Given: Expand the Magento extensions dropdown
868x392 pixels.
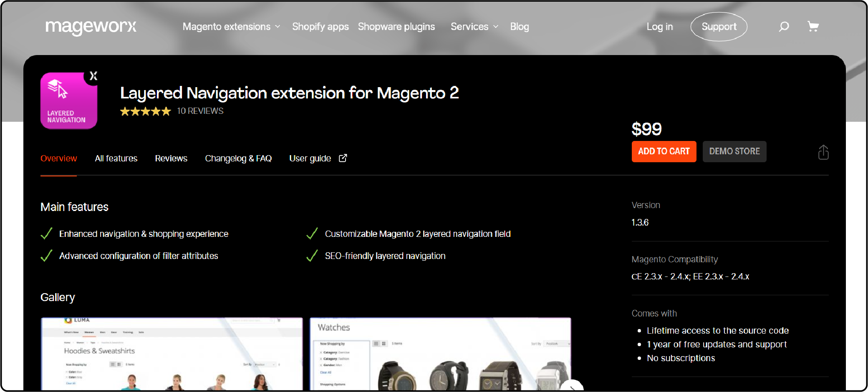Looking at the screenshot, I should pyautogui.click(x=231, y=27).
